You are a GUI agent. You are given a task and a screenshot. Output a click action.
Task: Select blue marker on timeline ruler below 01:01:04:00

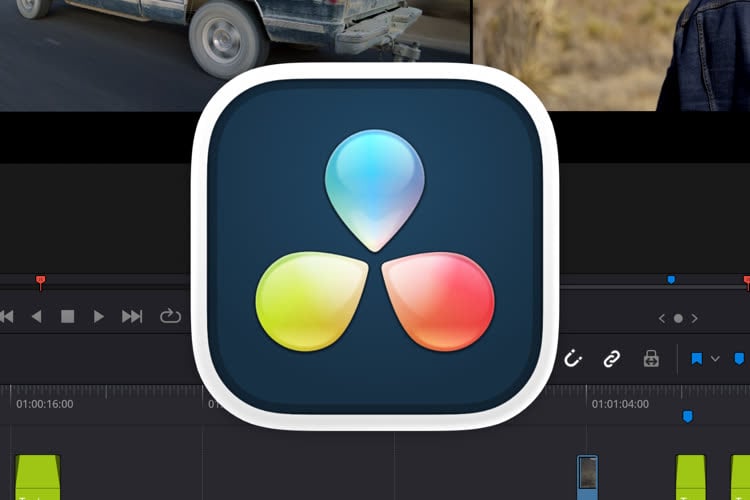[687, 415]
